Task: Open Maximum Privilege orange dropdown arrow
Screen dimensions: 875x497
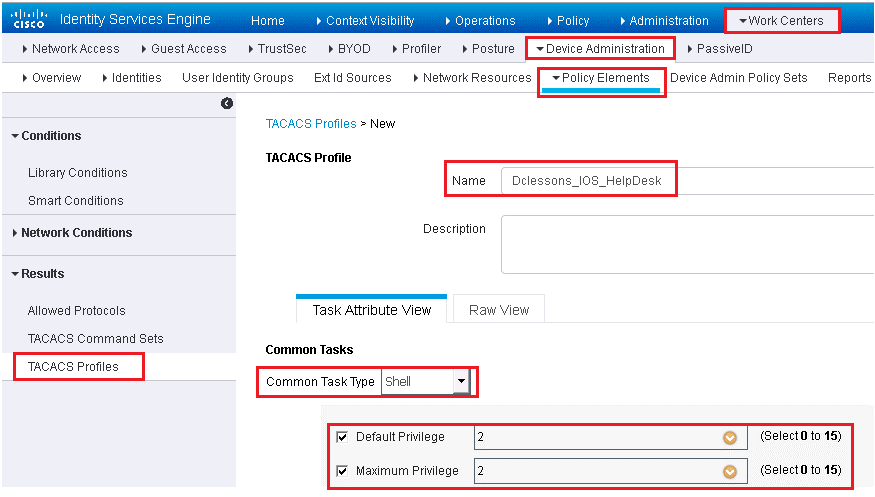Action: tap(730, 472)
